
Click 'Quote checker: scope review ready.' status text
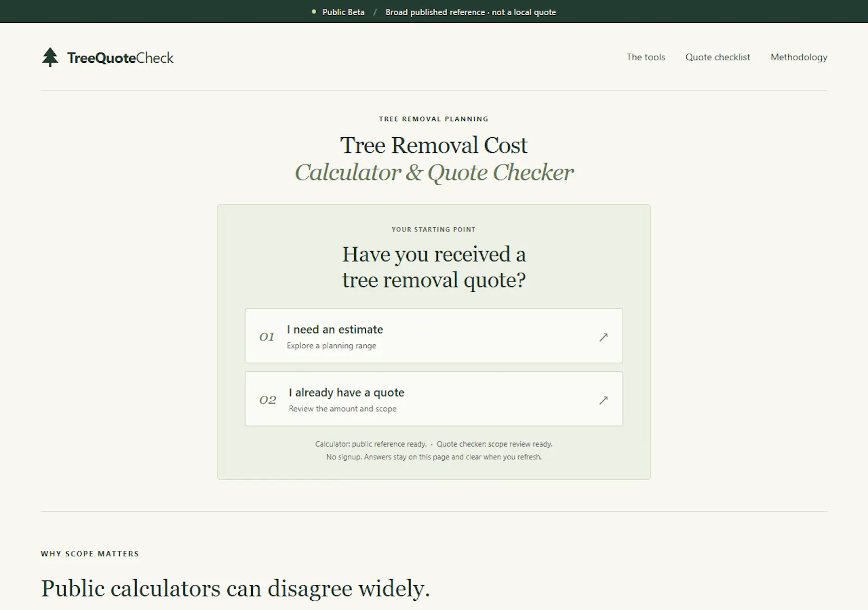click(495, 444)
